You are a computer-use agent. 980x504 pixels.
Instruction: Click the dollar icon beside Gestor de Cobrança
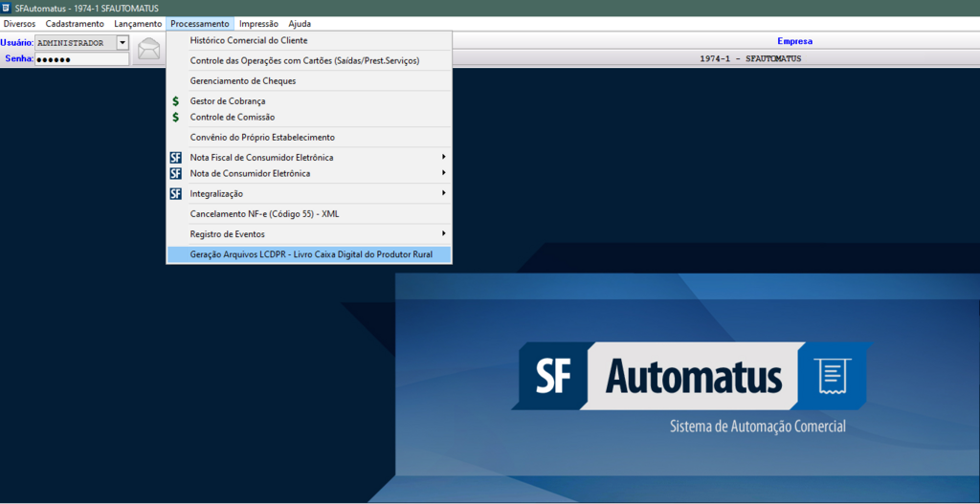click(x=175, y=101)
